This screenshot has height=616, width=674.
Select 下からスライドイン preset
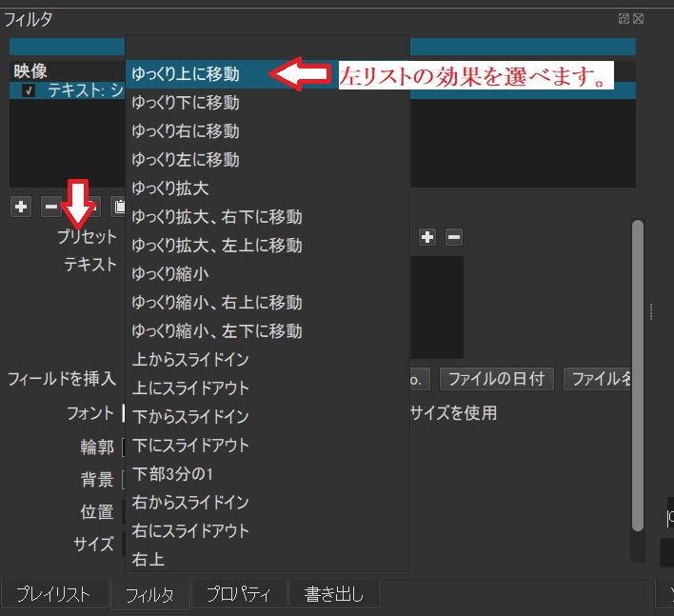[x=268, y=417]
